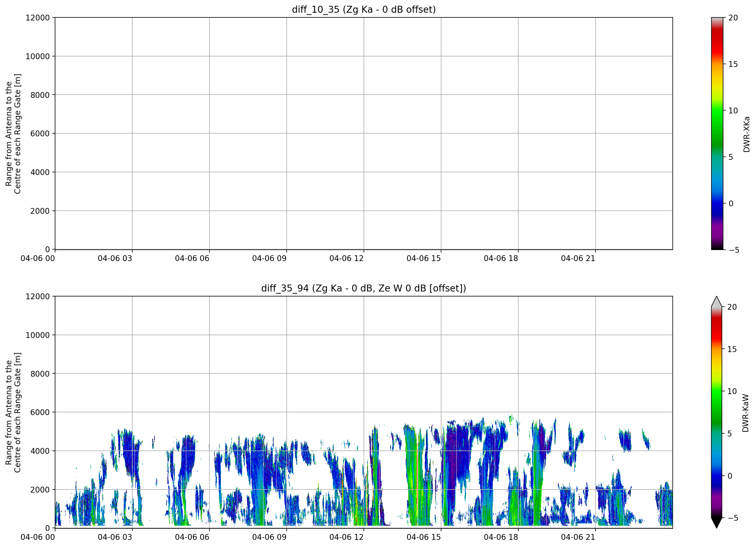Click the 12000 y-axis label on the top plot

[38, 18]
